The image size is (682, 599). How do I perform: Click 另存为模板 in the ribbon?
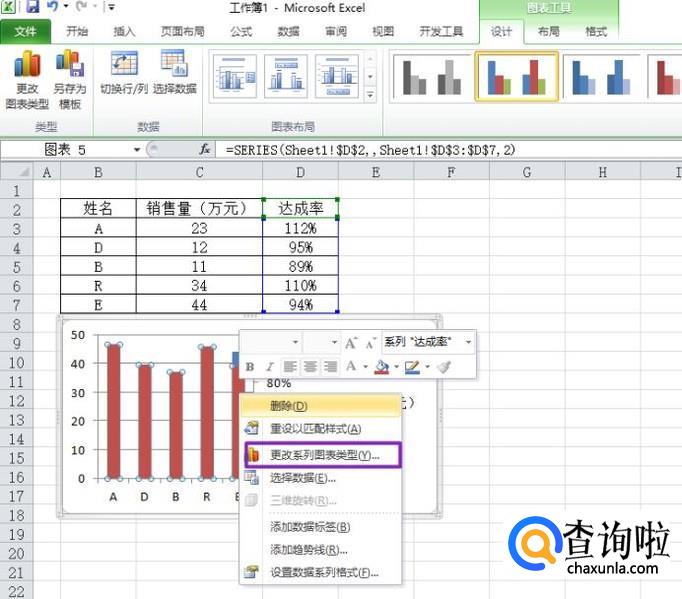pyautogui.click(x=69, y=80)
